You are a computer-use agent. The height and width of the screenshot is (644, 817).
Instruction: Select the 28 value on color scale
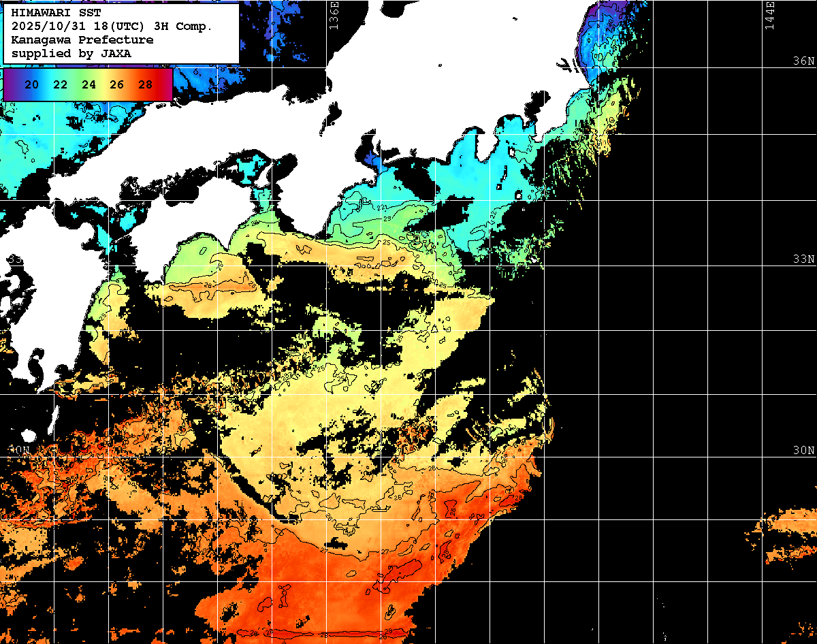145,85
